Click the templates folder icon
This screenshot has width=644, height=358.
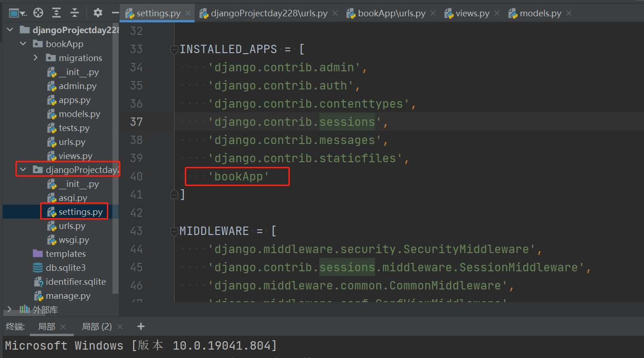coord(38,254)
